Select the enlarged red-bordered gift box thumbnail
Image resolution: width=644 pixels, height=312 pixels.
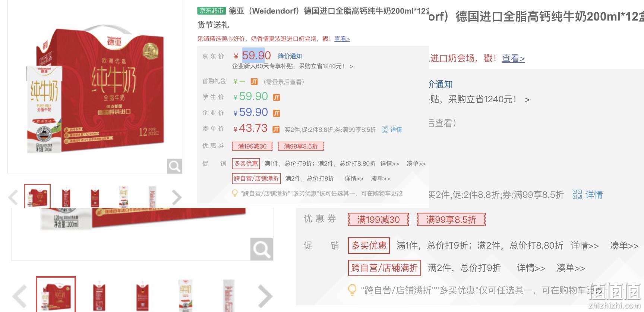click(x=56, y=294)
